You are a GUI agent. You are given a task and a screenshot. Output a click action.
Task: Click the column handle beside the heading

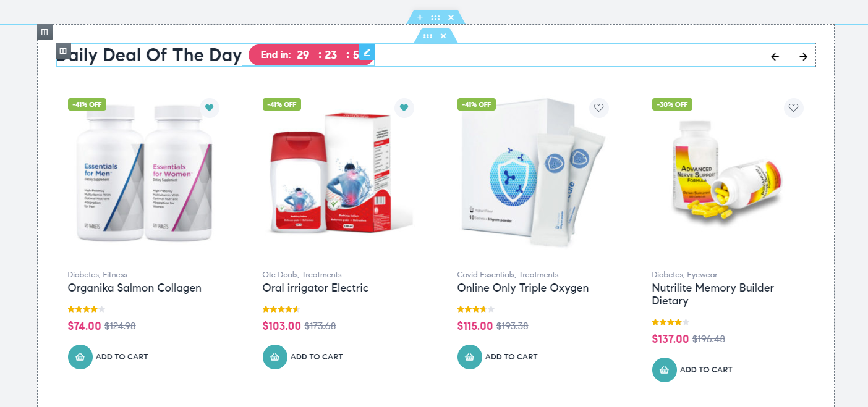pos(63,51)
